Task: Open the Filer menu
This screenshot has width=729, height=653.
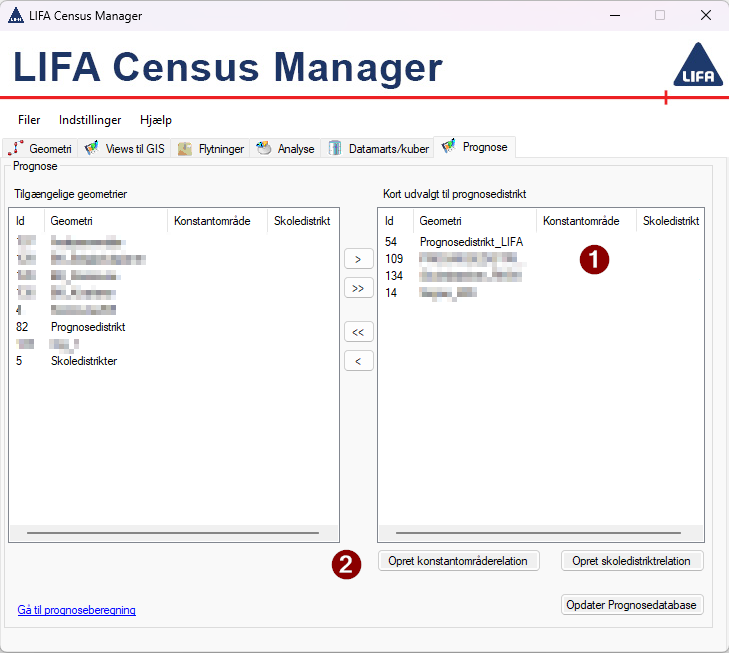Action: 29,120
